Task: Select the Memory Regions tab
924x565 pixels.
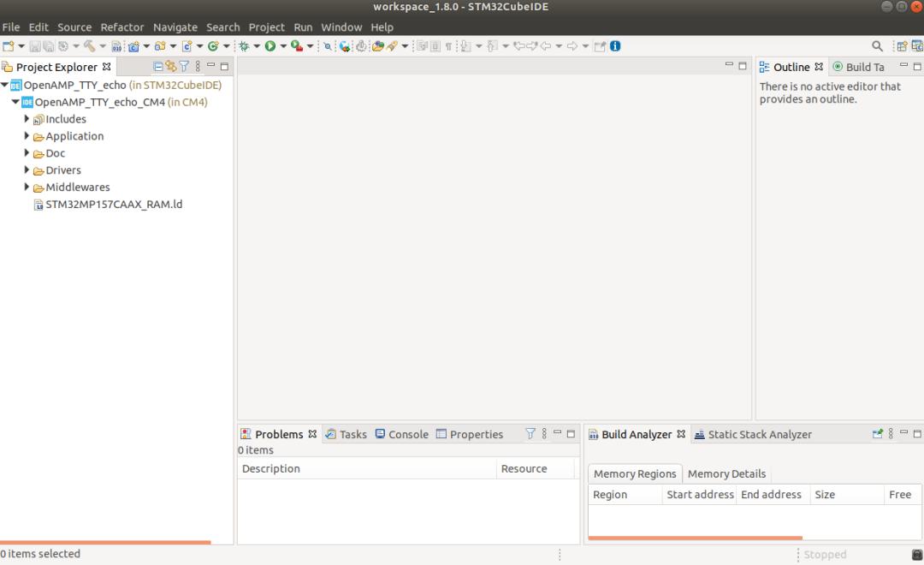Action: pos(635,473)
